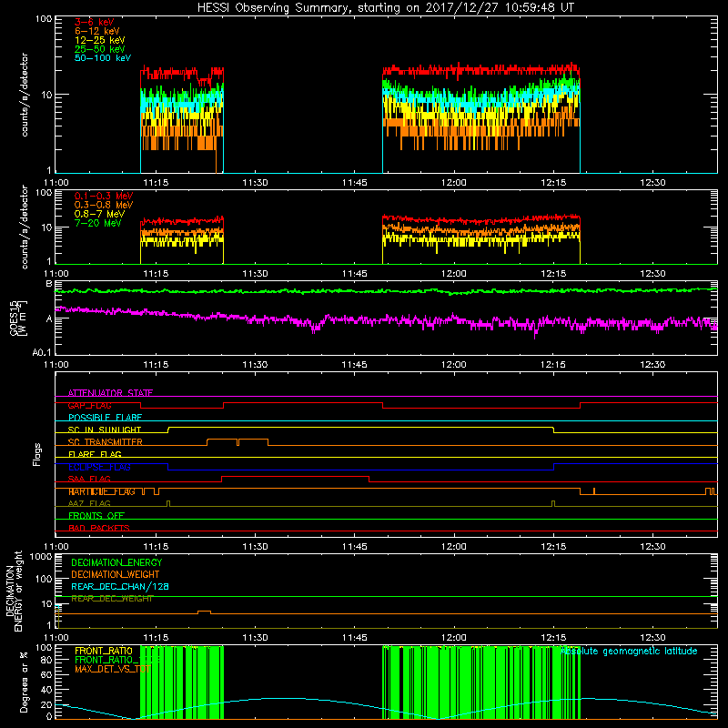Click the 0.1-0.3 MeV legend label
Screen dimensions: 728x728
point(104,196)
